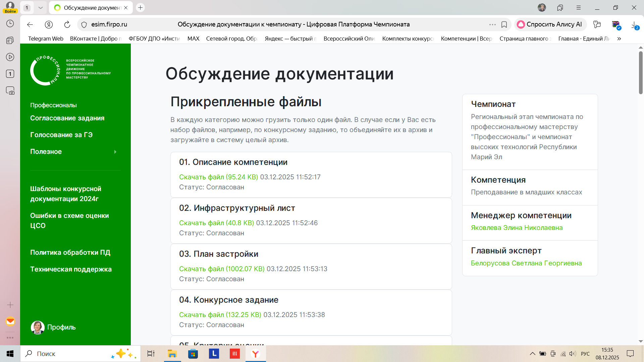This screenshot has width=644, height=362.
Task: Open the tab list dropdown chevron
Action: pyautogui.click(x=41, y=8)
